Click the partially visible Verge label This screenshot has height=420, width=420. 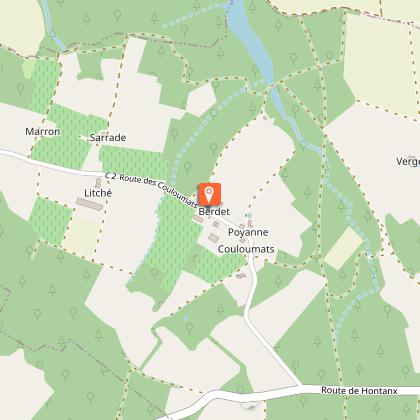pos(408,162)
